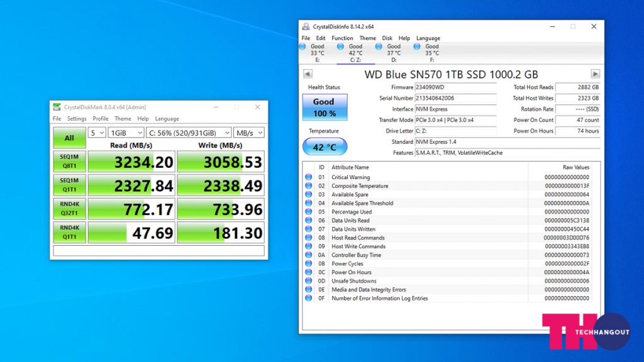Go to previous disk with left arrow
The image size is (644, 362).
click(308, 74)
